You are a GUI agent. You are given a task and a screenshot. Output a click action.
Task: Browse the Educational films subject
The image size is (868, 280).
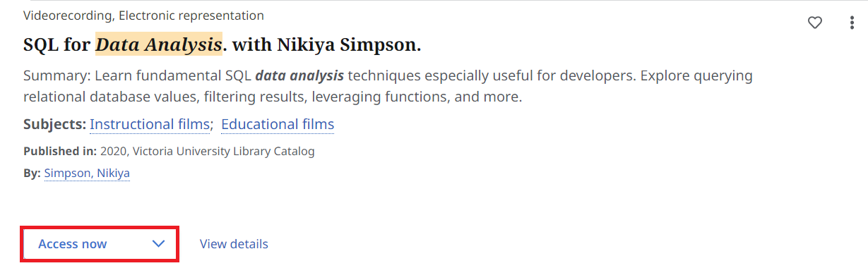click(278, 125)
